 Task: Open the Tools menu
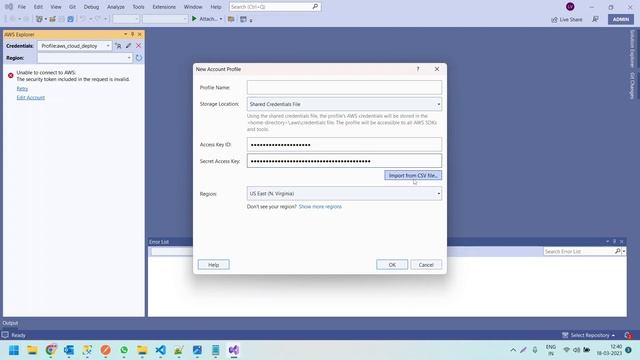pyautogui.click(x=138, y=7)
